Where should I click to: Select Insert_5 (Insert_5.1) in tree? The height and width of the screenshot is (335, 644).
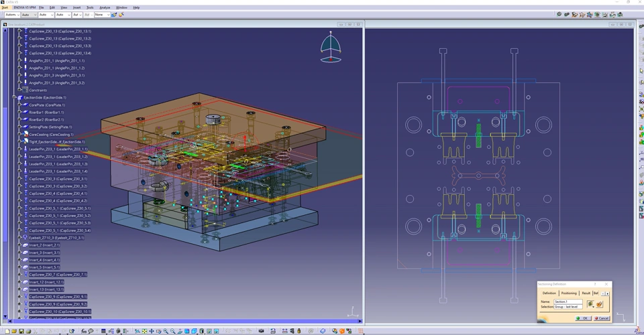44,267
